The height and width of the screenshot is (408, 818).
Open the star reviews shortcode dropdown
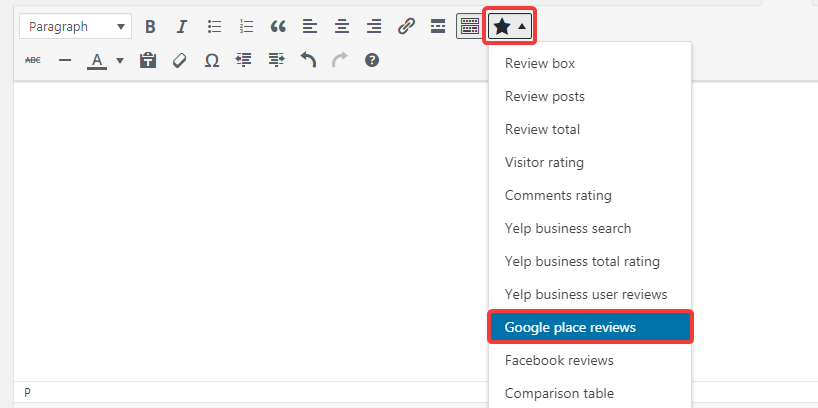point(510,27)
